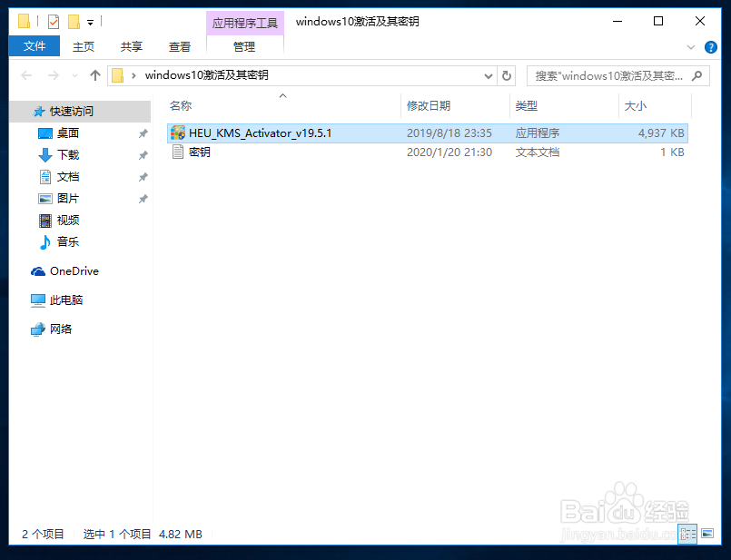Select 网络 in the navigation pane
The height and width of the screenshot is (560, 731).
pos(61,329)
